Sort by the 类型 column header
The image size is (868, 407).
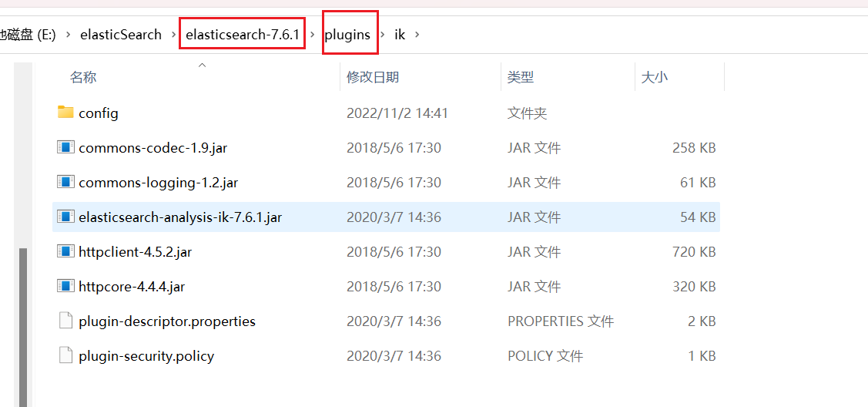click(x=521, y=78)
